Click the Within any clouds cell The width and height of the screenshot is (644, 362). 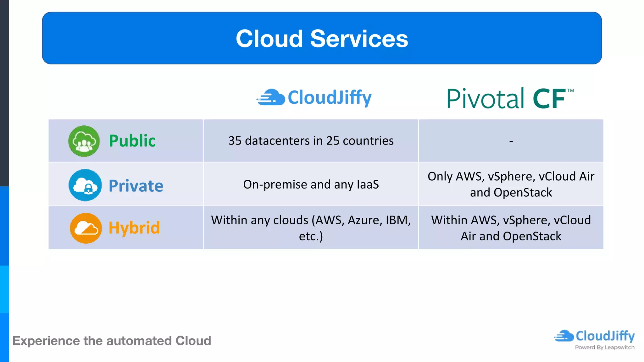point(311,228)
